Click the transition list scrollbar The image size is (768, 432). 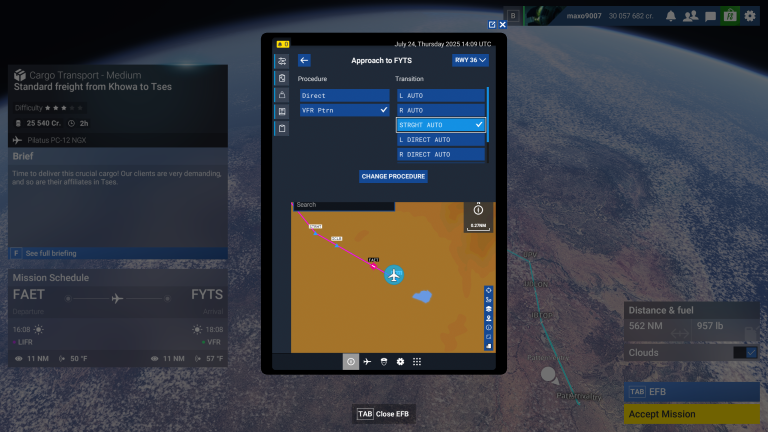[487, 113]
